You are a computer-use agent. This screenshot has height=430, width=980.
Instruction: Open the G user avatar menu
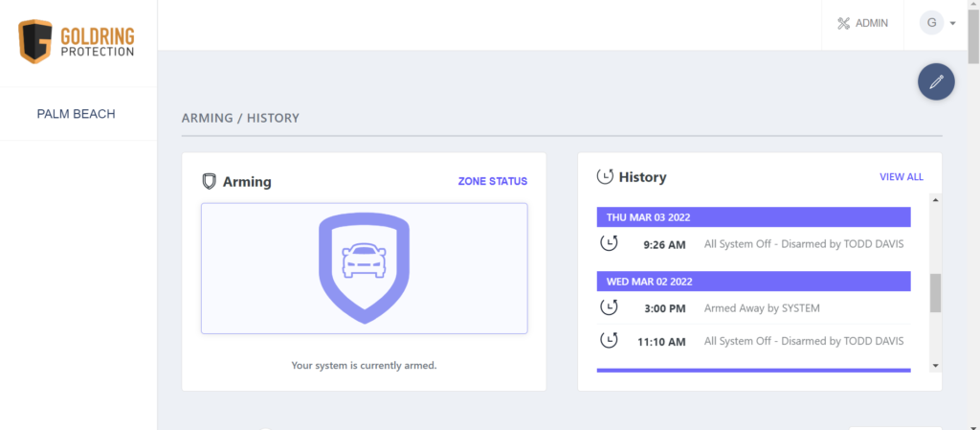point(931,23)
